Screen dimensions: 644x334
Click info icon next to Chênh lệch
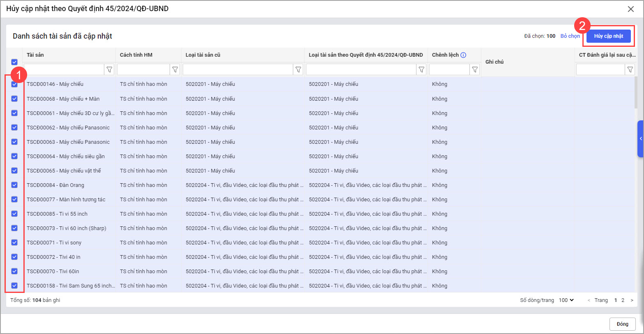463,55
